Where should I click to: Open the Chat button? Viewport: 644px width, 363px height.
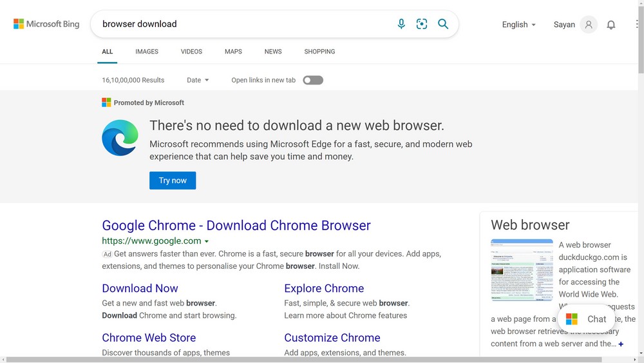click(586, 319)
